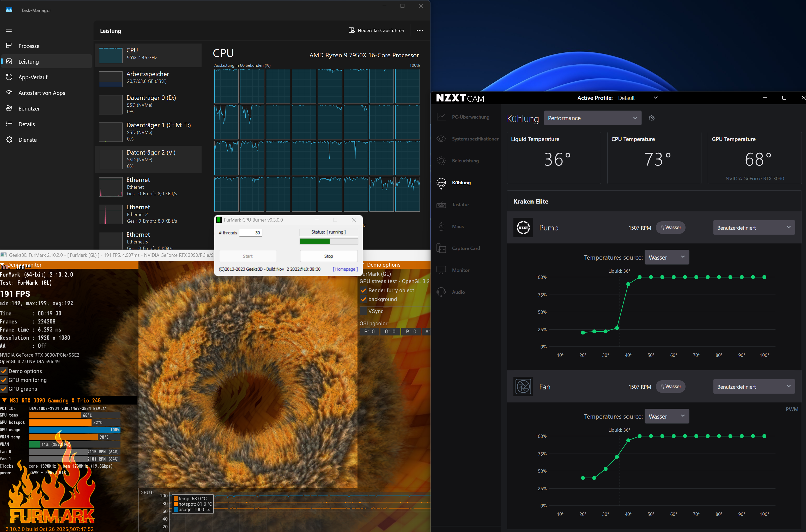This screenshot has width=806, height=532.
Task: Click the Prozesse icon in Task-Manager sidebar
Action: [x=9, y=45]
